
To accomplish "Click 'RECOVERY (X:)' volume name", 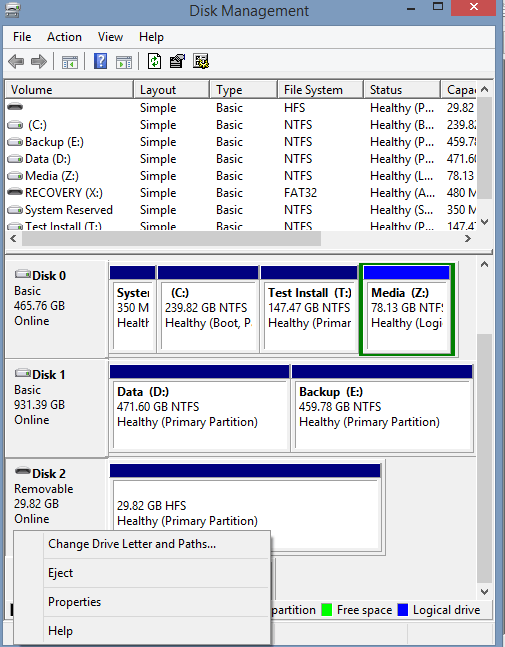I will (x=64, y=193).
